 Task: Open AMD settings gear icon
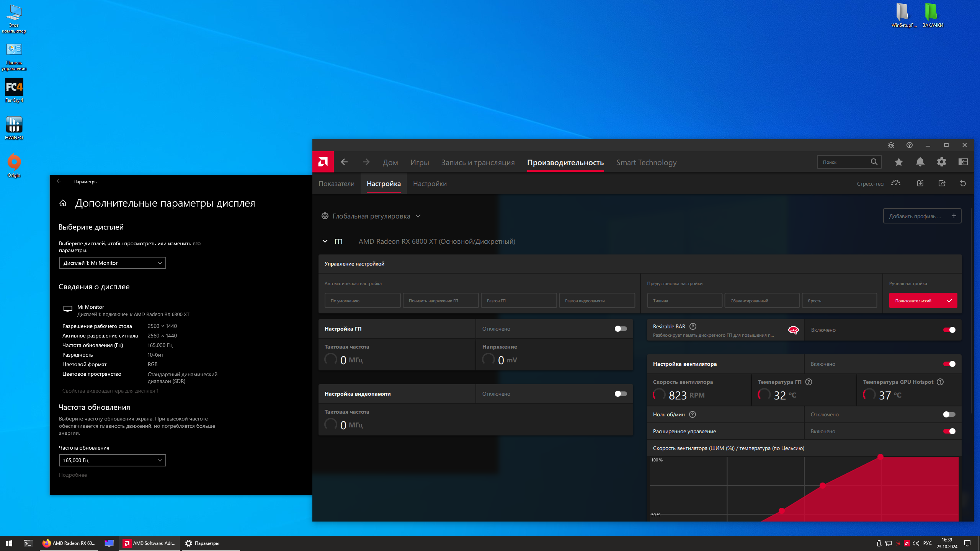(x=941, y=162)
